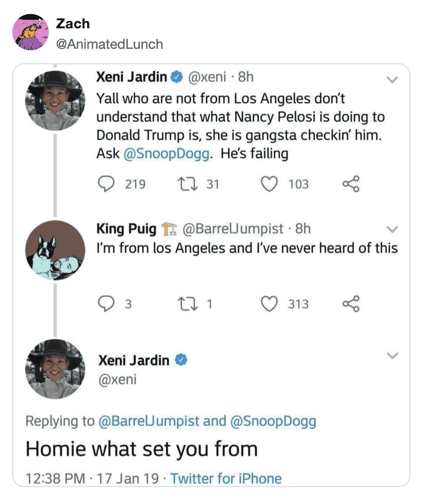Screen dimensions: 424x504
Task: Expand options chevron on King Puig's tweet
Action: pyautogui.click(x=391, y=229)
